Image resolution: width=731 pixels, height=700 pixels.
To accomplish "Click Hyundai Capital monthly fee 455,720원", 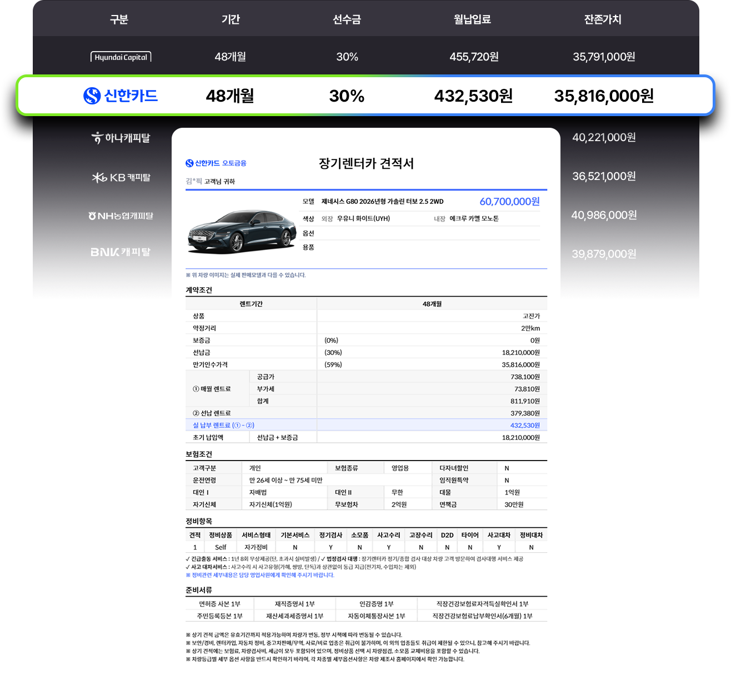I will [x=474, y=57].
